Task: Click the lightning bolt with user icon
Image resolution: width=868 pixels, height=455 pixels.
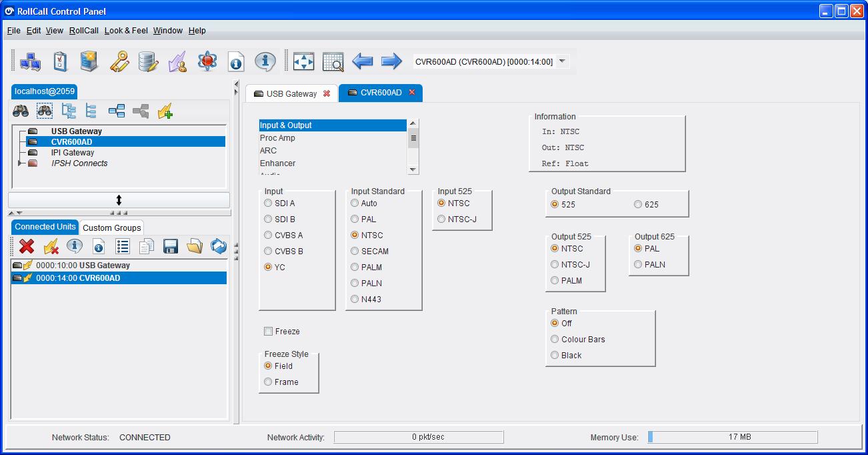Action: point(177,61)
